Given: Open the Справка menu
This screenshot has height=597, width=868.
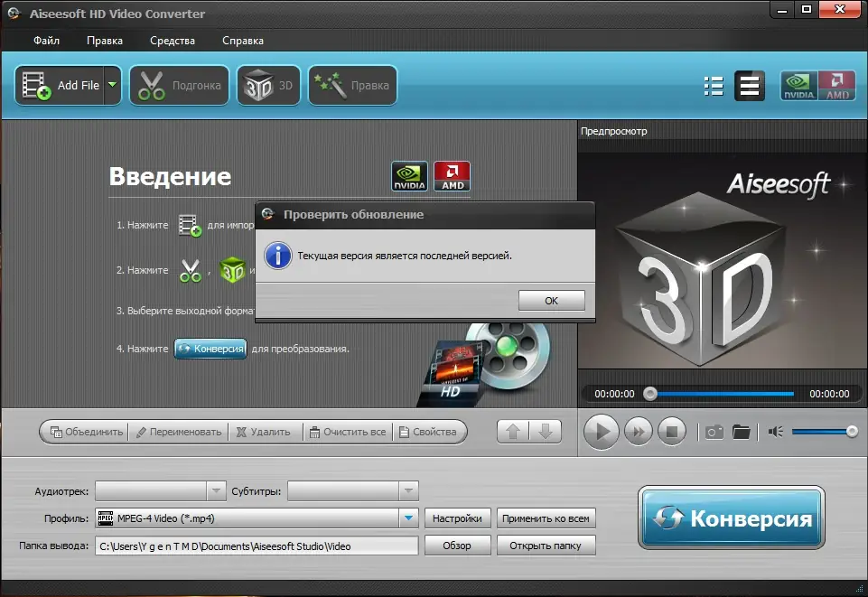Looking at the screenshot, I should coord(242,41).
